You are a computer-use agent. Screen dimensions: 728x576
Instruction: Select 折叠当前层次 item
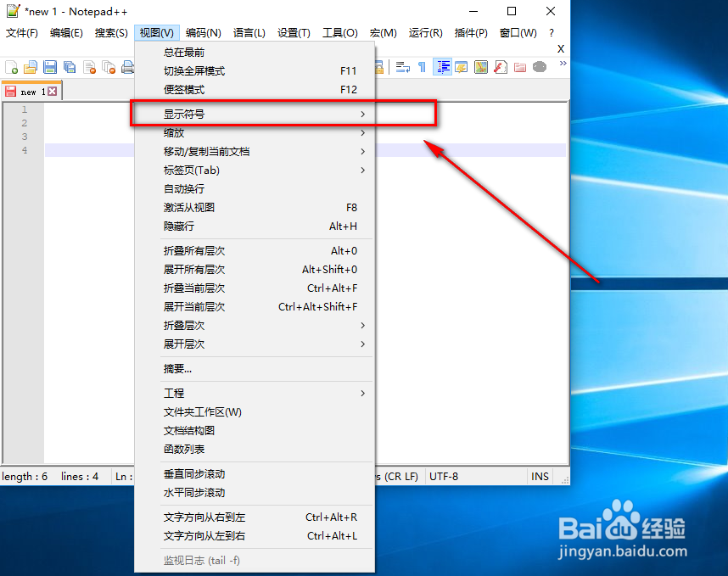(255, 288)
